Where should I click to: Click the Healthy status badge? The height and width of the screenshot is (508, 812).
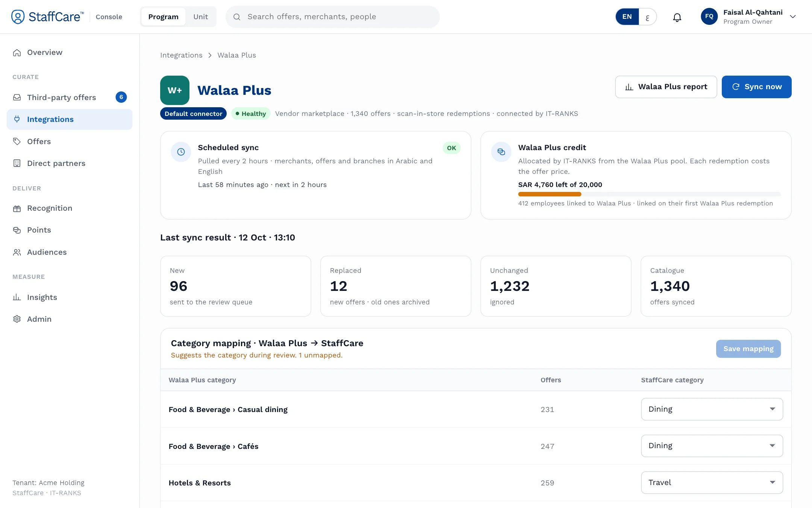tap(251, 114)
